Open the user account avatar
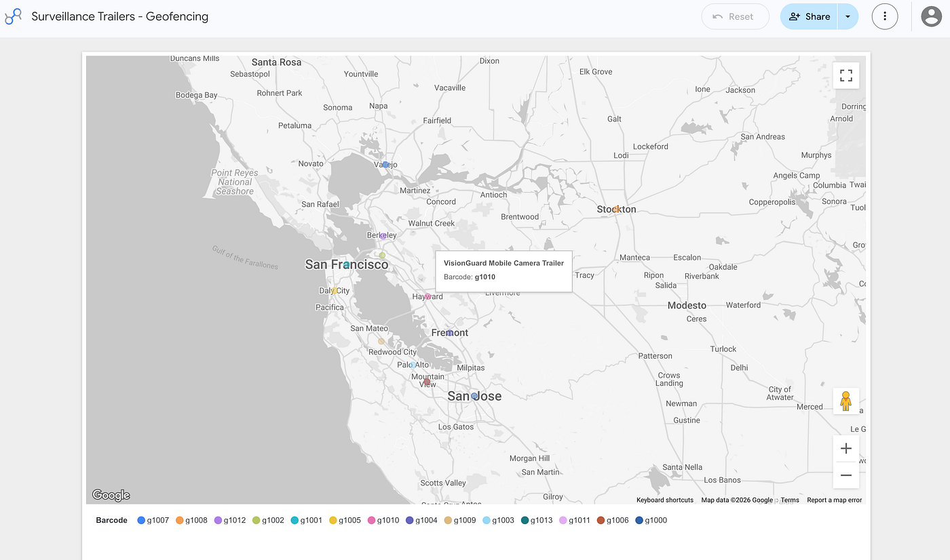Viewport: 950px width, 560px height. coord(931,16)
